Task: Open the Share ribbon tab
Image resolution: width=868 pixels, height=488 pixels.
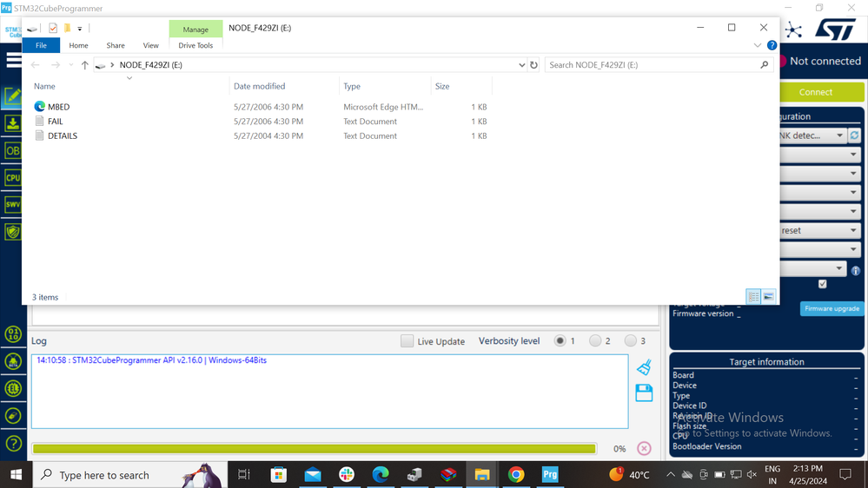Action: click(116, 45)
